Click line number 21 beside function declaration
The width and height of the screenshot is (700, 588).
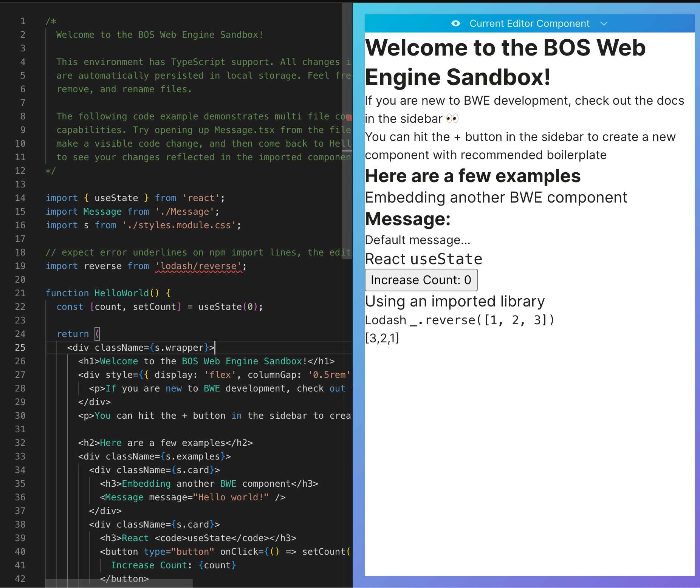20,293
